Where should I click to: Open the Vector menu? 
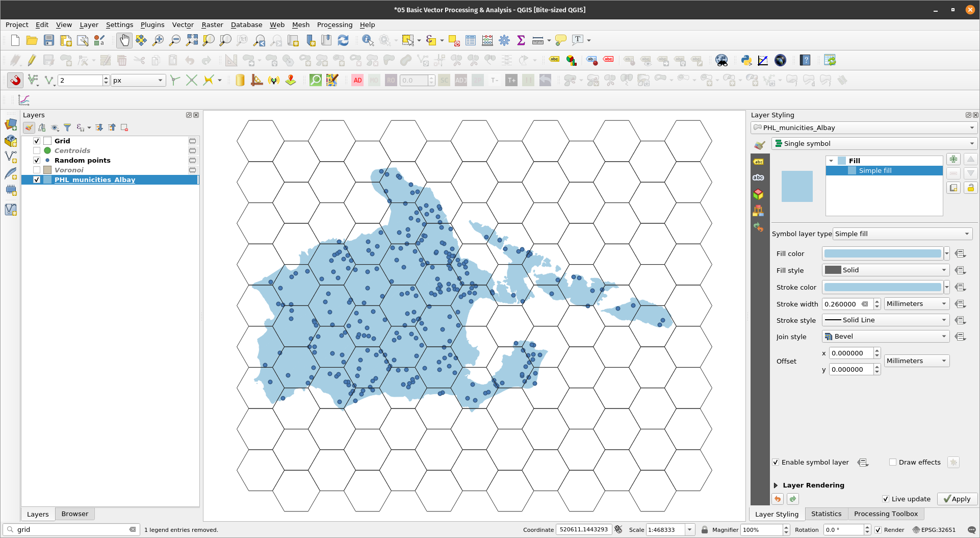pyautogui.click(x=183, y=24)
